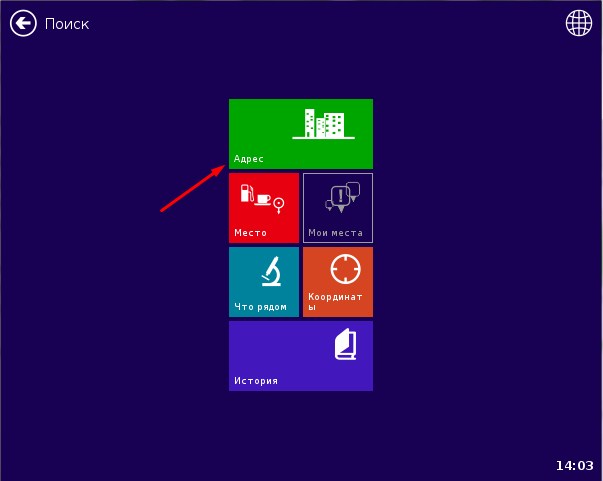The height and width of the screenshot is (481, 603).
Task: Click the book icon on История tile
Action: tap(344, 345)
